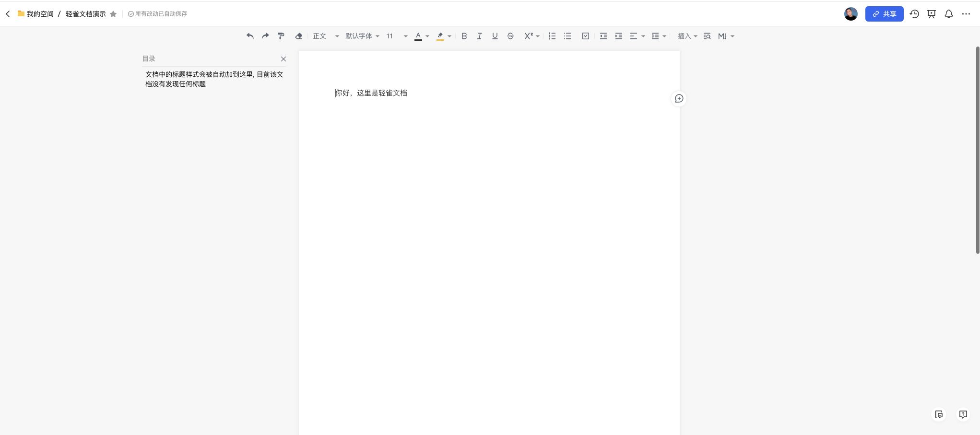Click the text 你好，这里是轻雀文档
980x435 pixels.
click(371, 93)
